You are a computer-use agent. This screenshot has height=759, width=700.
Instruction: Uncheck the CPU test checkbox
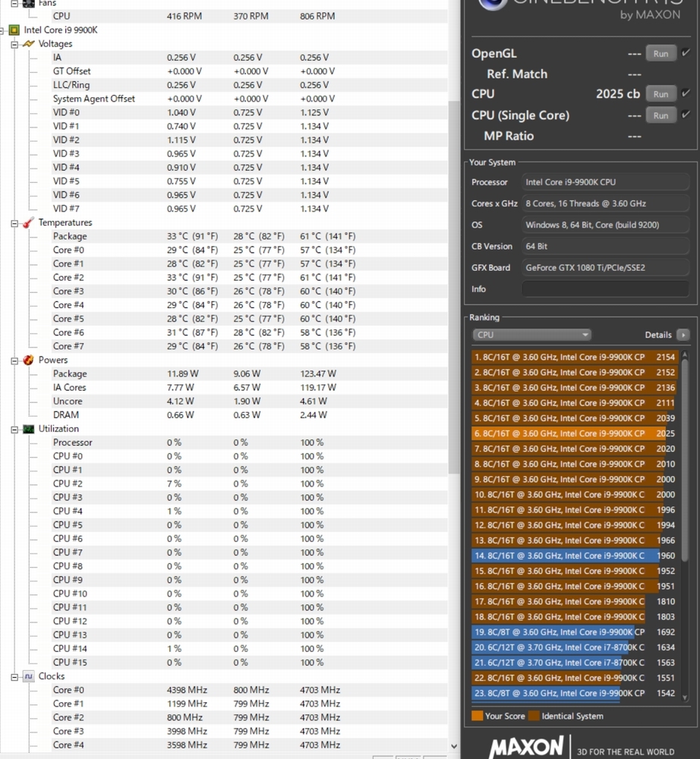[x=686, y=93]
